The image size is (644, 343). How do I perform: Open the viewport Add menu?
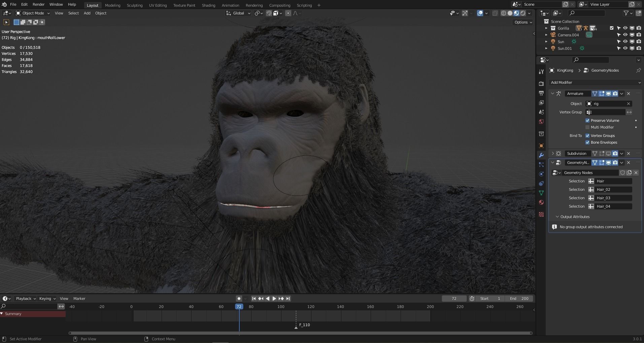click(87, 13)
